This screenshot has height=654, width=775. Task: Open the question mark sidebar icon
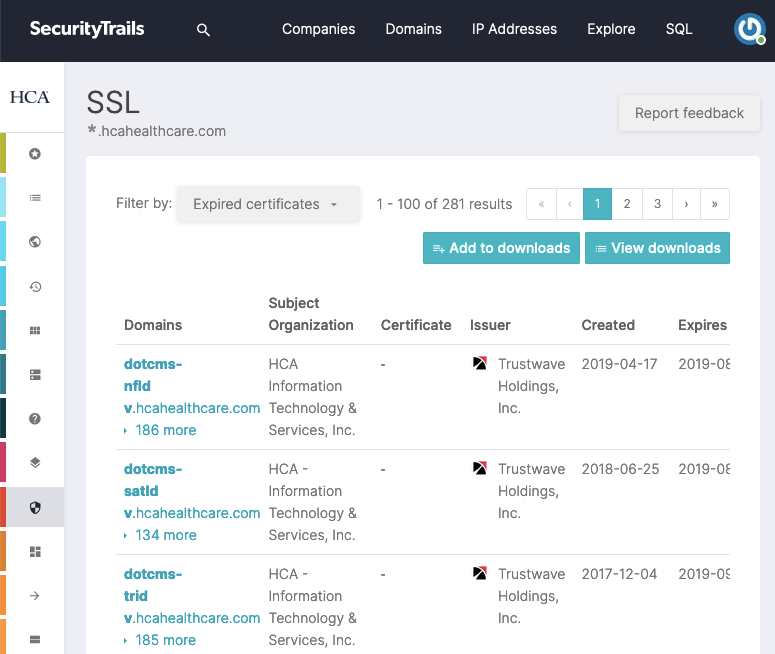tap(35, 419)
